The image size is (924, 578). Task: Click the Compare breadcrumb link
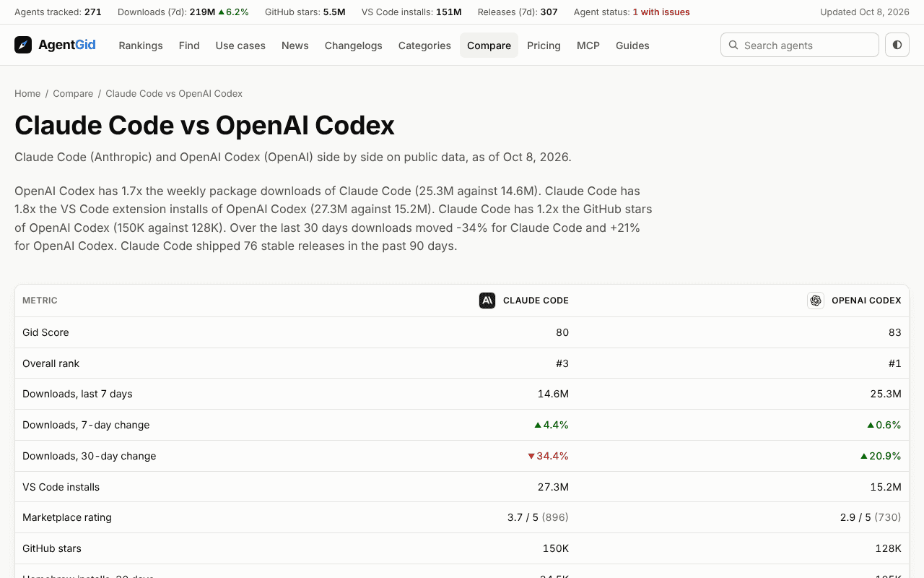73,93
